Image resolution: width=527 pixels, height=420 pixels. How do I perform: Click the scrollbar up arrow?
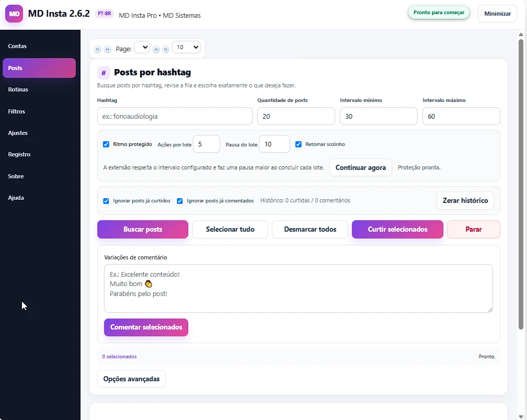pos(521,35)
